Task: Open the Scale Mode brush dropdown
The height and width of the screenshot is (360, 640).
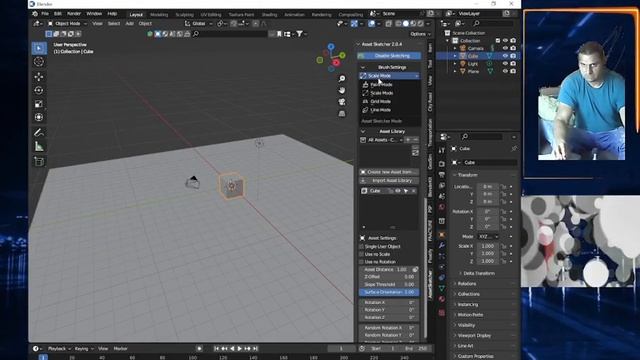Action: 389,76
